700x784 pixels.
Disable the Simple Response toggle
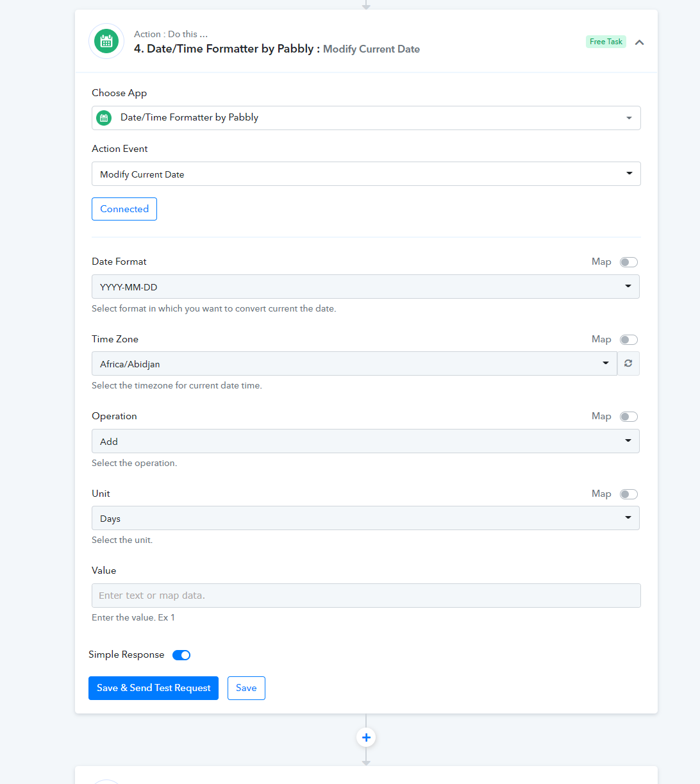pos(181,655)
